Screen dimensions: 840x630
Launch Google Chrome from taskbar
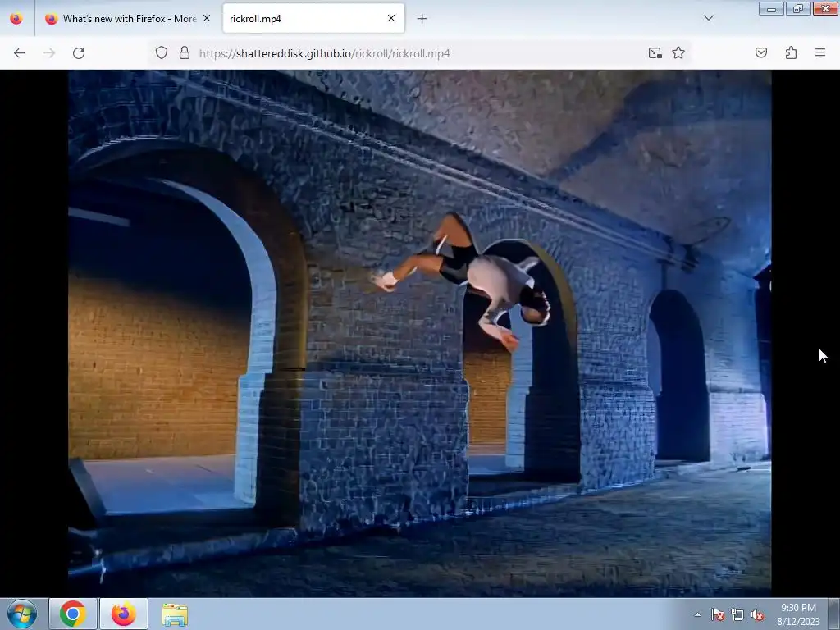[x=73, y=614]
